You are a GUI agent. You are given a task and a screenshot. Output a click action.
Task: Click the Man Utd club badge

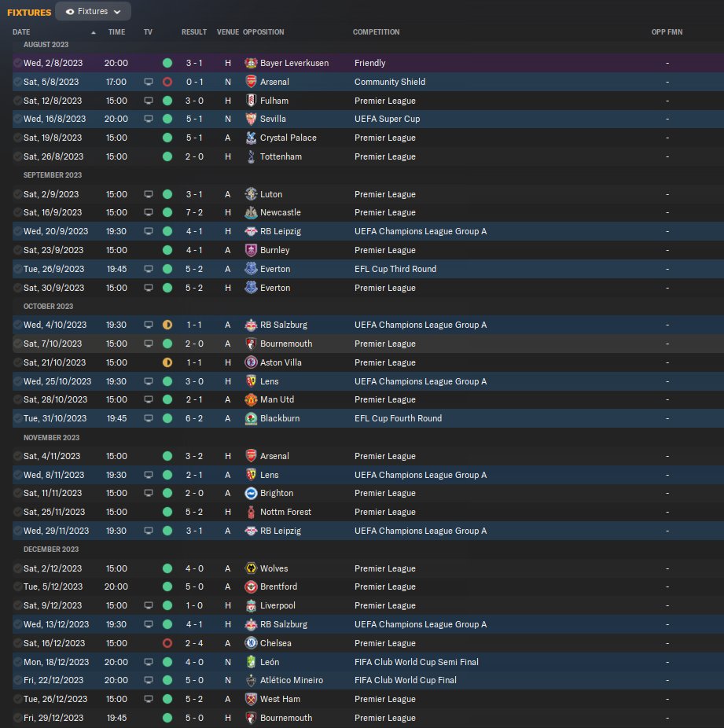pos(251,399)
